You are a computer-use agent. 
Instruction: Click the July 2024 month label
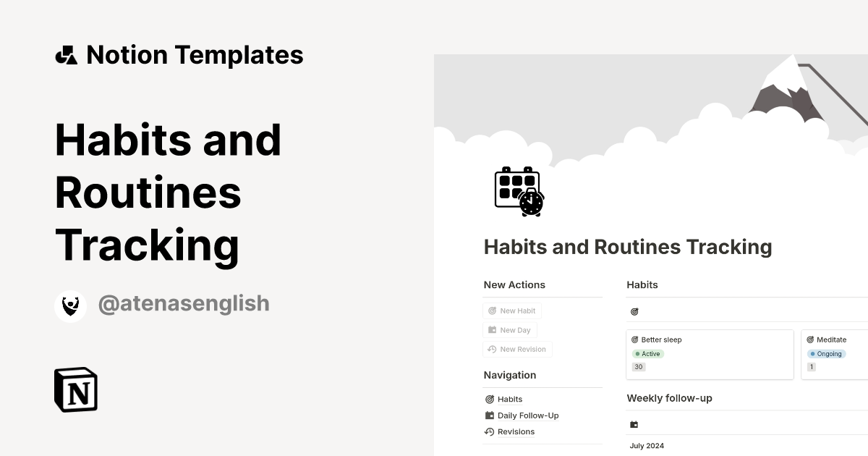(647, 446)
